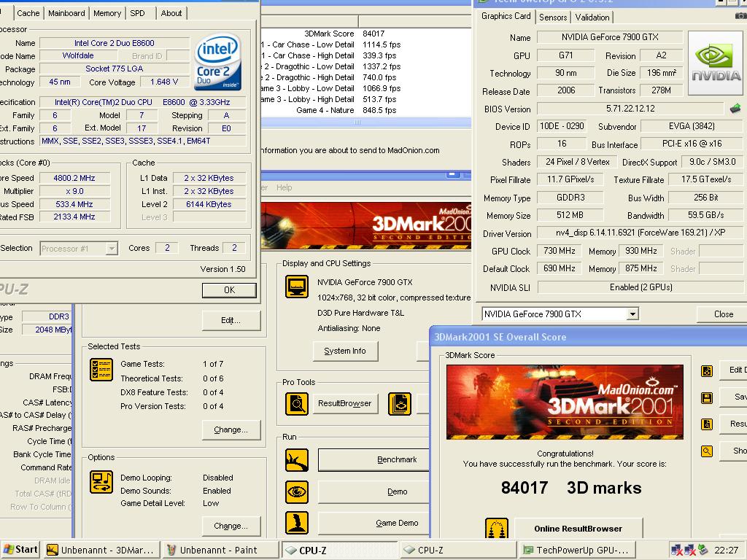
Task: Click the horizontal scrollbar under results list
Action: pyautogui.click(x=366, y=122)
